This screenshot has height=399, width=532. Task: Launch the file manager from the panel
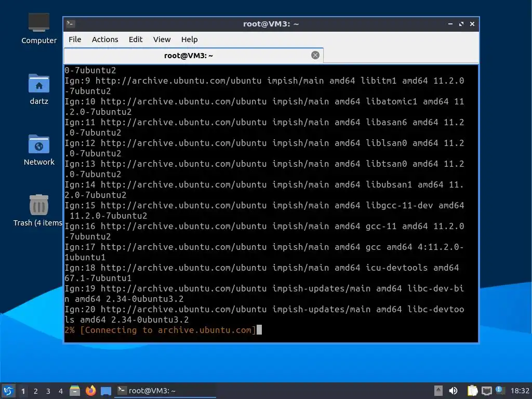point(75,391)
